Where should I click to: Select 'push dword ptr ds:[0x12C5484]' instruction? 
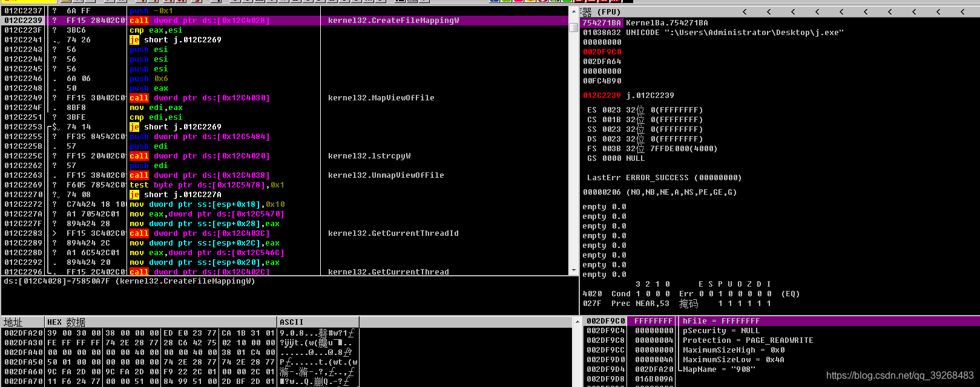coord(200,137)
